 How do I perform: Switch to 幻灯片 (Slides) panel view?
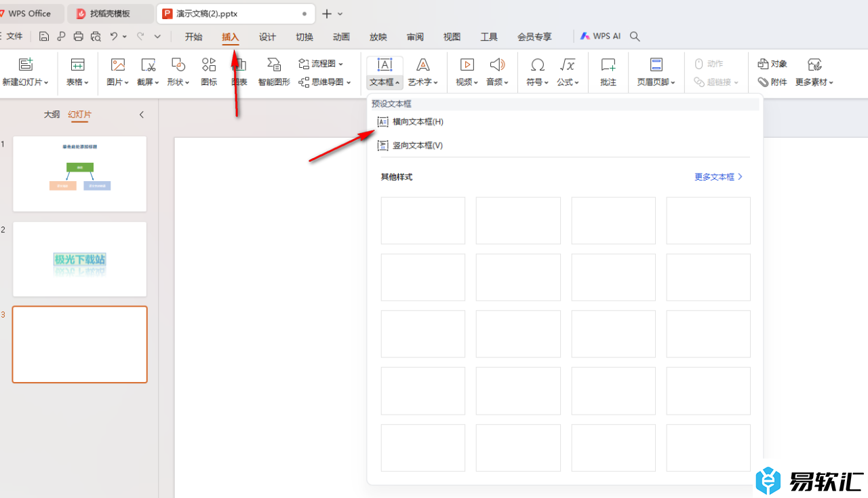(x=79, y=115)
